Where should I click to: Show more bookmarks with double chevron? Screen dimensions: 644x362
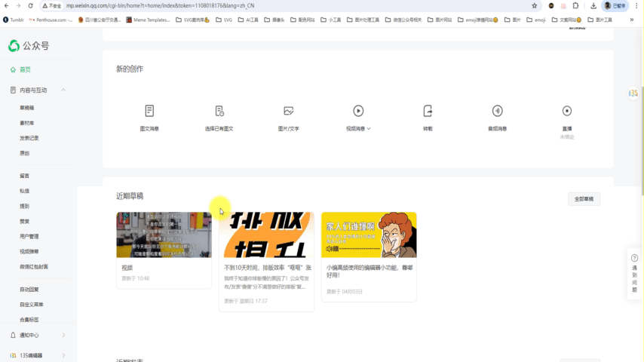coord(632,20)
